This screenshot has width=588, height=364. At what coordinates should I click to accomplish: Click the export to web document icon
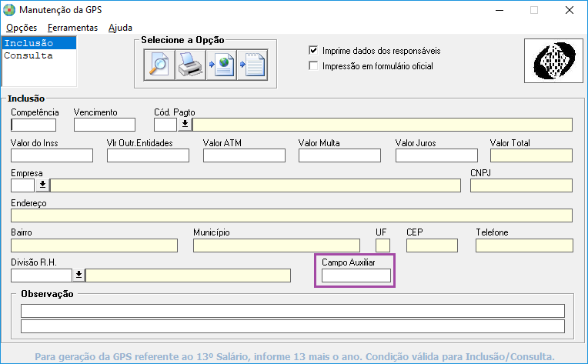(x=221, y=65)
